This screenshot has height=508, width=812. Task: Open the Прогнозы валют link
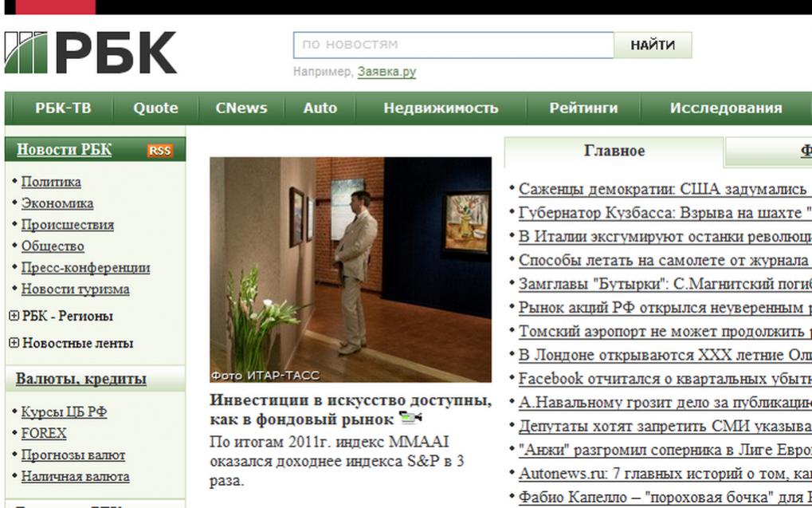73,455
